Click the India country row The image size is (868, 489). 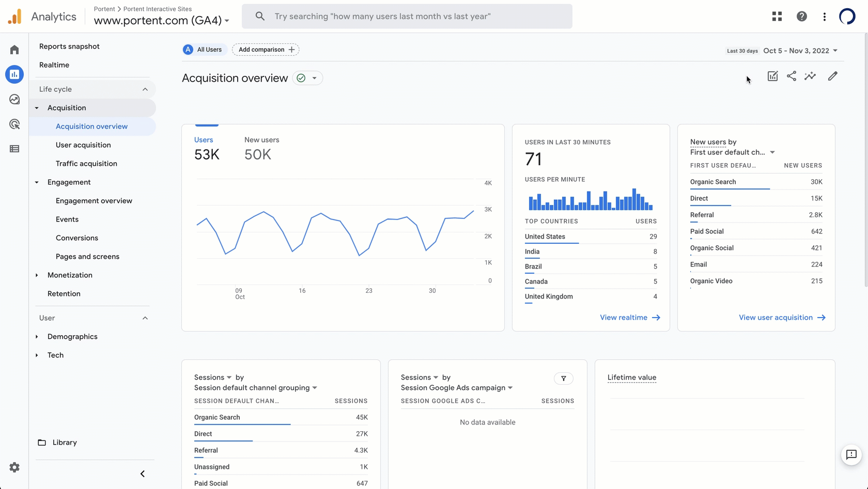[x=591, y=251]
